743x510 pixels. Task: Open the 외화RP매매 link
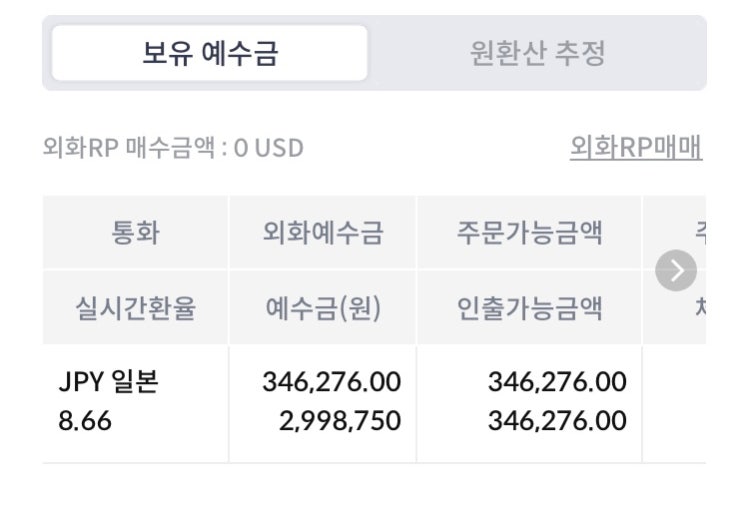(635, 148)
